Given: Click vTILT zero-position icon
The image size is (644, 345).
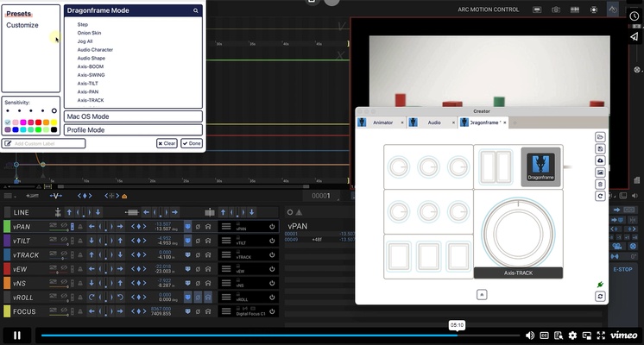Looking at the screenshot, I should pyautogui.click(x=198, y=241).
